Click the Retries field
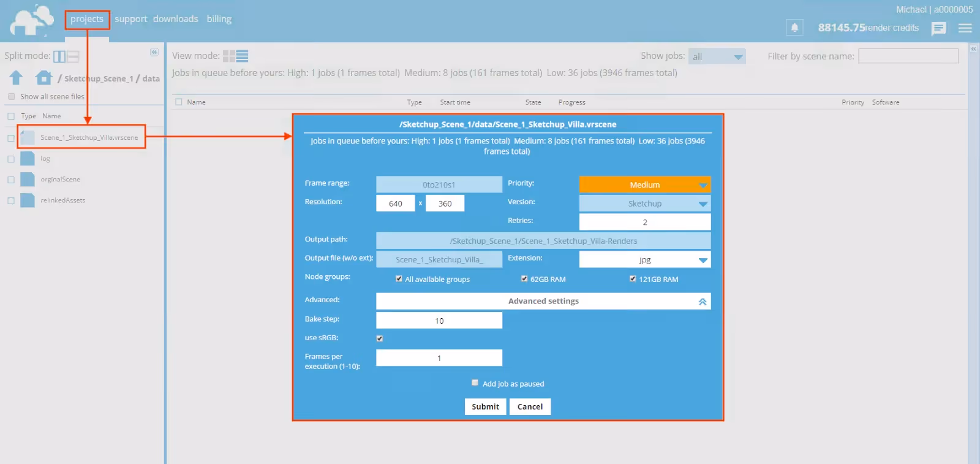This screenshot has height=464, width=980. point(645,222)
